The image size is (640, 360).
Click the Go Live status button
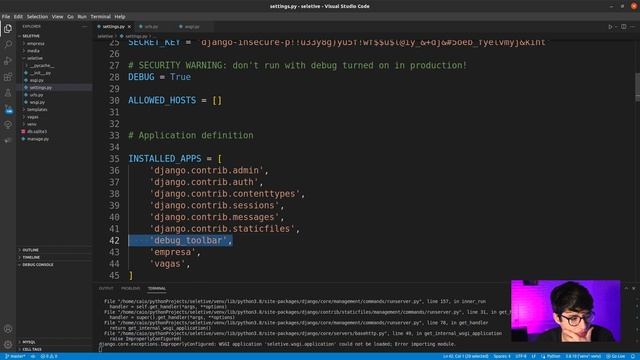616,356
